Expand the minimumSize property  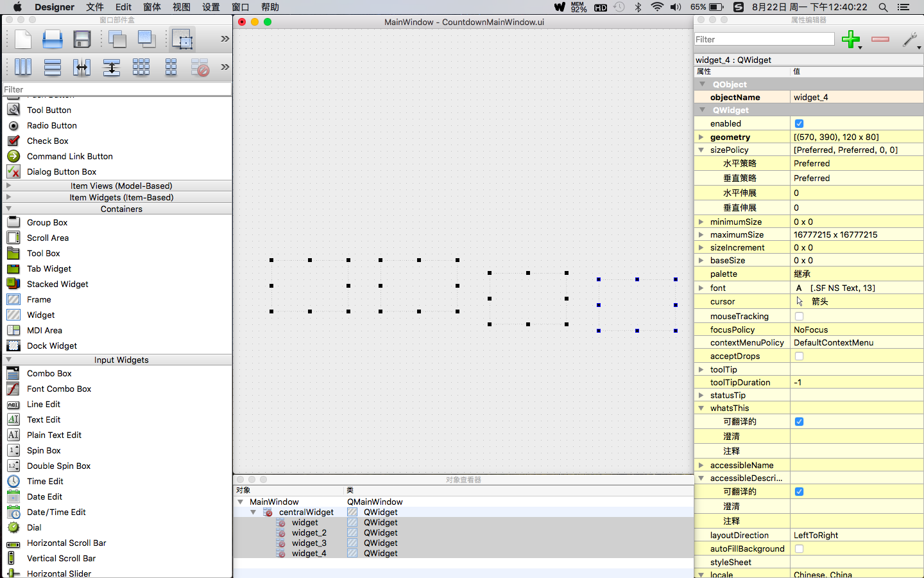(701, 222)
